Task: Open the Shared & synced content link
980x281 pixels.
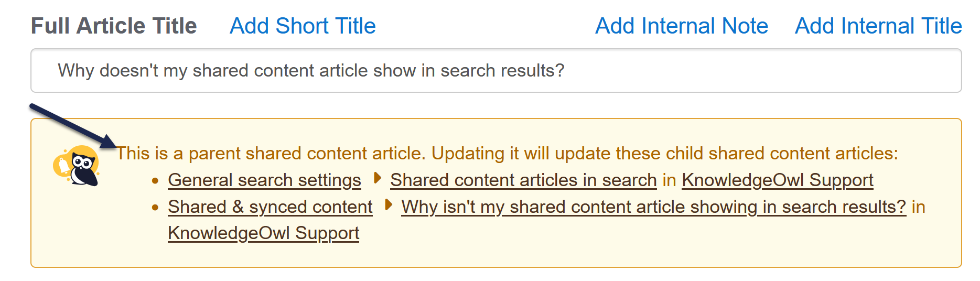Action: (x=270, y=207)
